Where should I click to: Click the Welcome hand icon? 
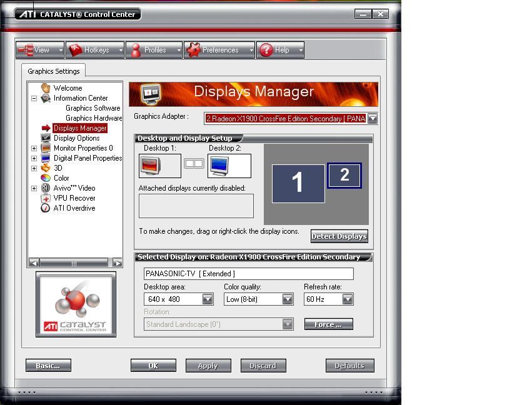coord(46,88)
